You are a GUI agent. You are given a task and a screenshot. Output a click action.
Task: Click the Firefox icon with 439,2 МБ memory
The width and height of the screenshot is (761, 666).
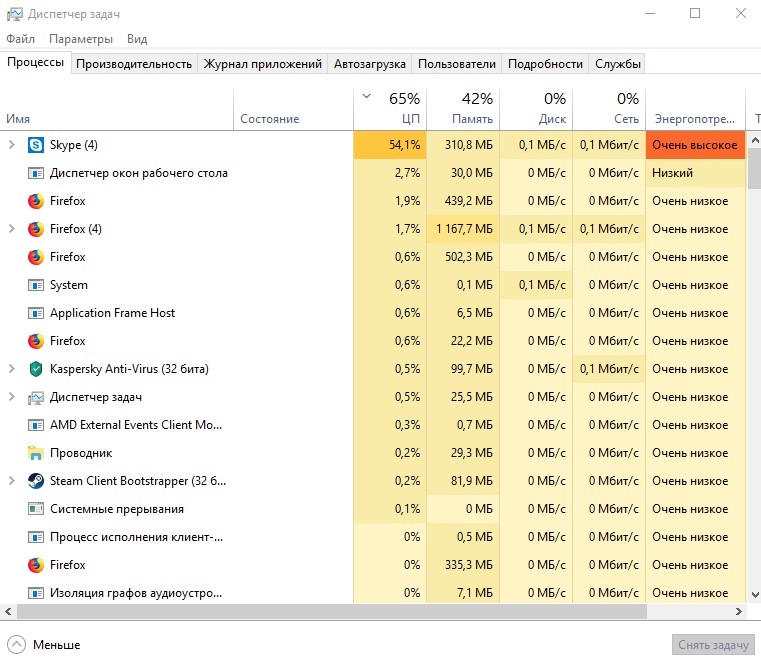click(36, 201)
